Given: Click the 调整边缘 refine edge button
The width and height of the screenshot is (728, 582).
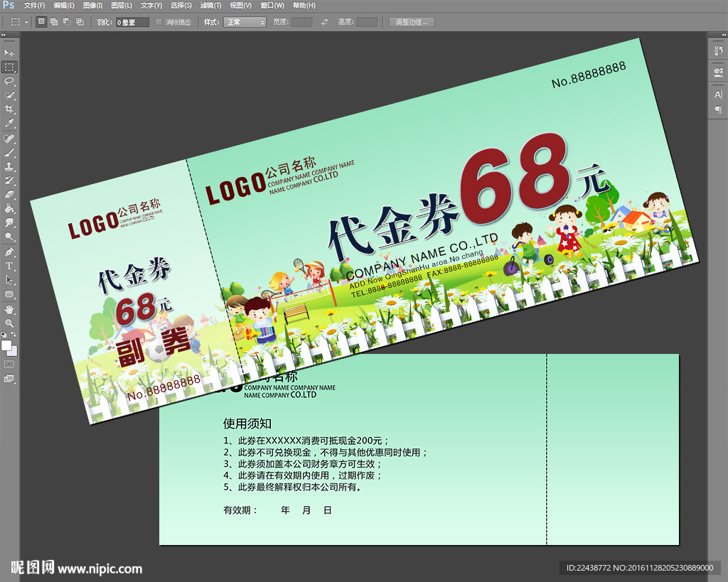Looking at the screenshot, I should 412,22.
